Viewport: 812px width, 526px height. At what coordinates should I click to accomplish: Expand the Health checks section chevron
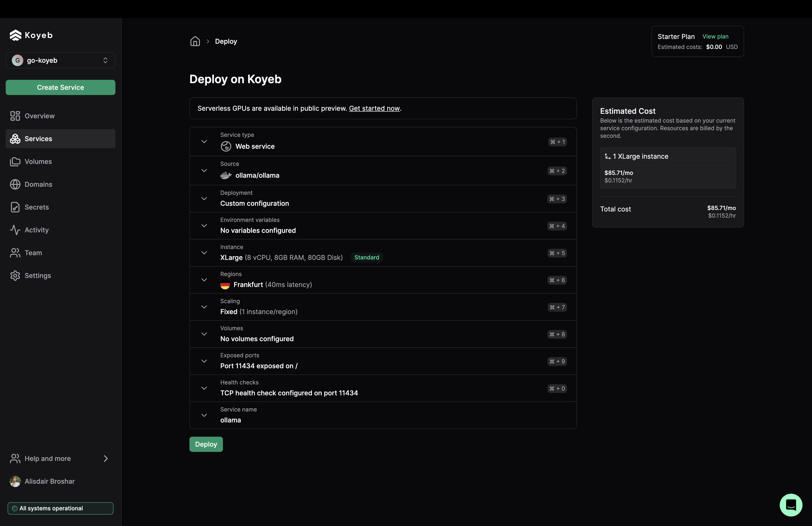(204, 388)
